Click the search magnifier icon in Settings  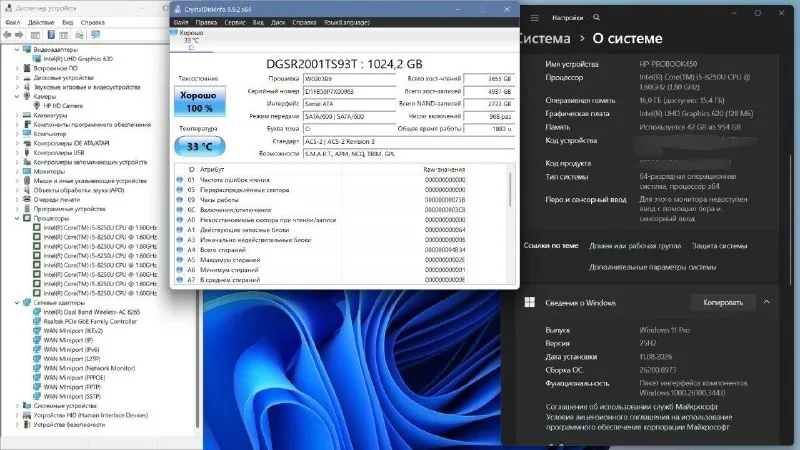(596, 17)
